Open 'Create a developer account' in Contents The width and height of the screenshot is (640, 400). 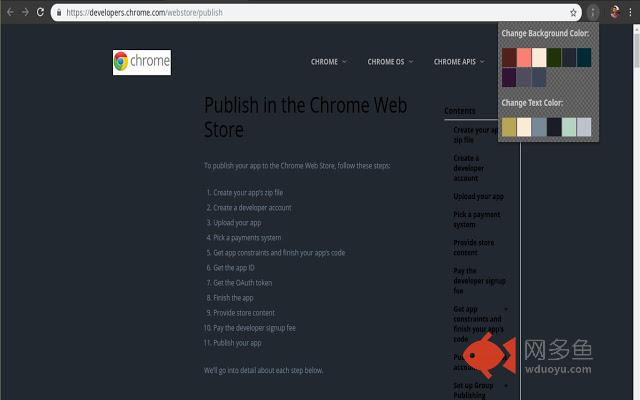coord(469,168)
